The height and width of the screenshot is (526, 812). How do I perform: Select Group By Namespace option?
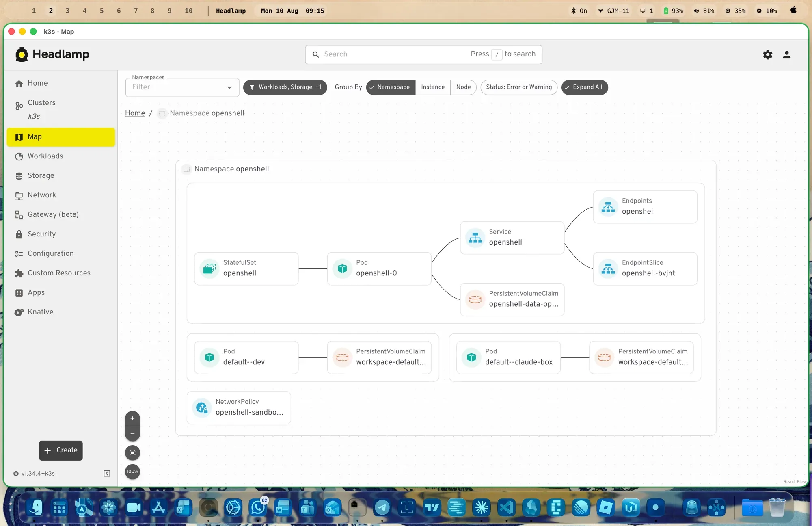click(391, 87)
